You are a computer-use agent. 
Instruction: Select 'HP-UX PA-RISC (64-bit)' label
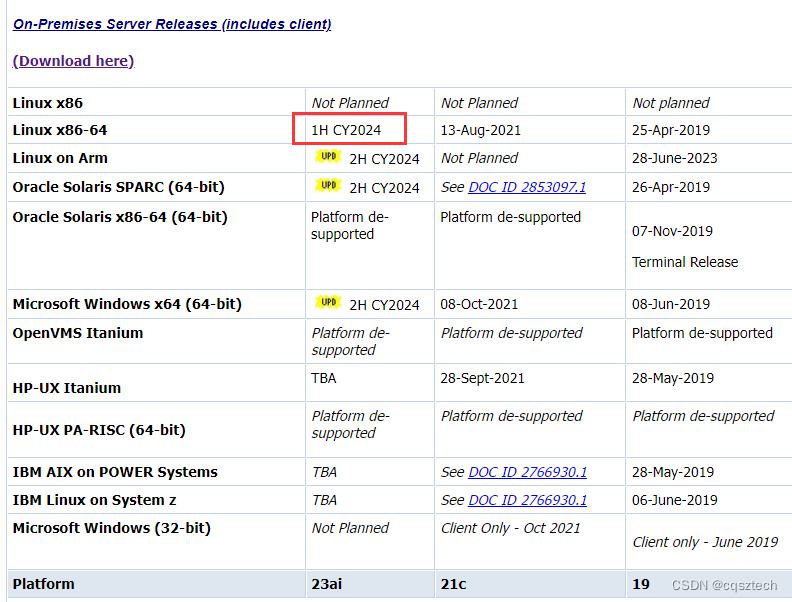pos(99,430)
